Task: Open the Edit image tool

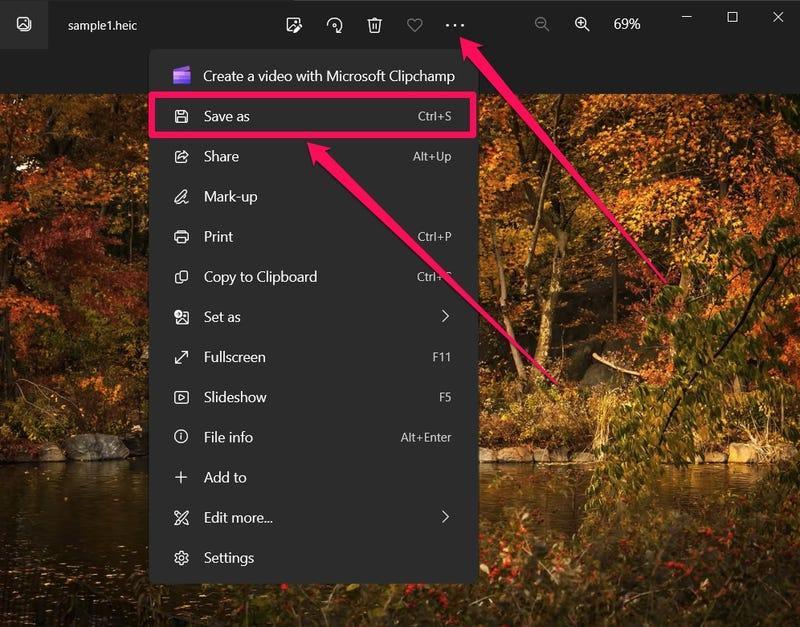Action: (294, 24)
